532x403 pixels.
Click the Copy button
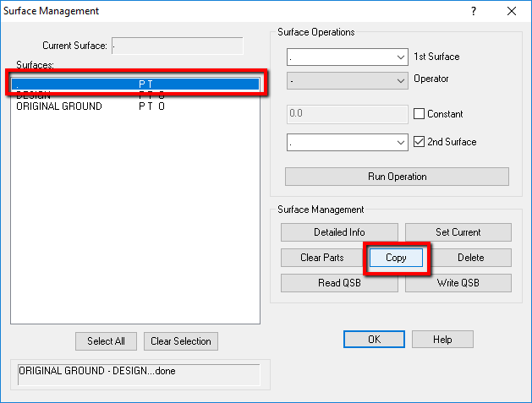coord(396,257)
